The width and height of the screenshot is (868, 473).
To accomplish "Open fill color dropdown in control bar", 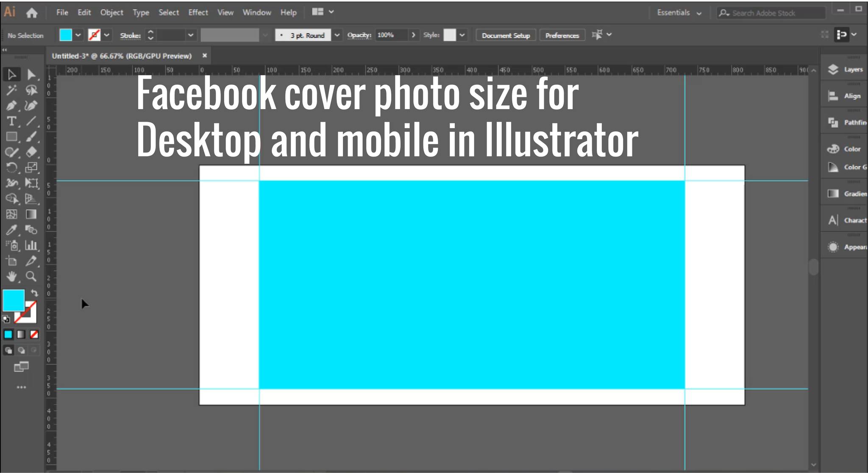I will pyautogui.click(x=78, y=35).
